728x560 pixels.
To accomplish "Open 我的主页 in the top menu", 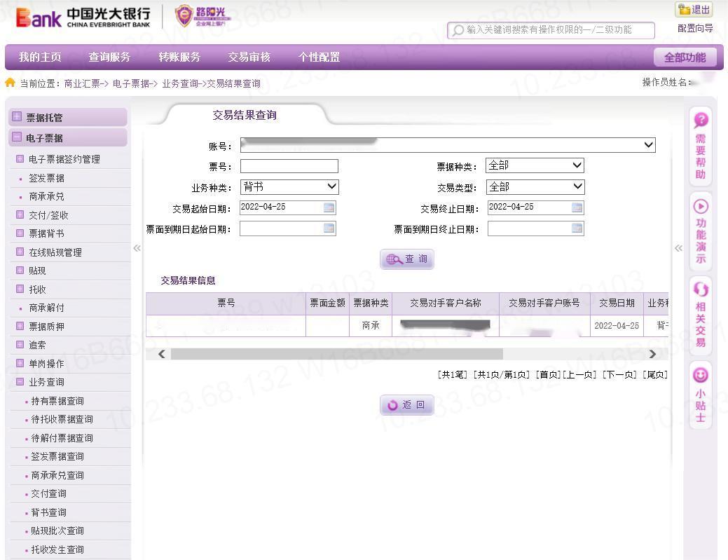I will click(x=40, y=57).
